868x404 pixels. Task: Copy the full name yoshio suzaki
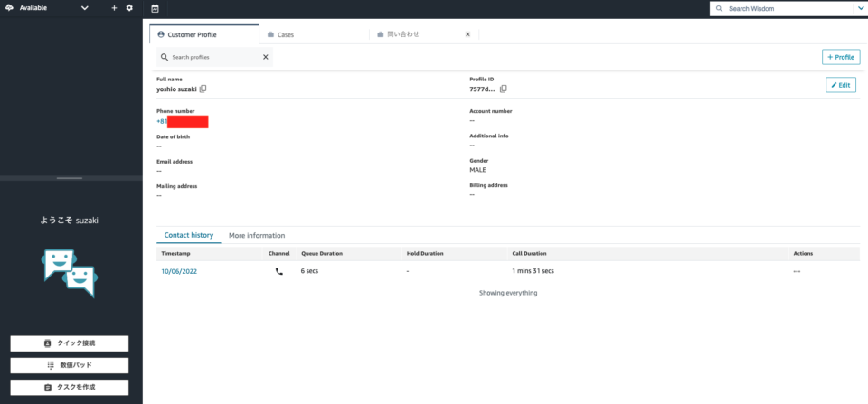point(203,89)
